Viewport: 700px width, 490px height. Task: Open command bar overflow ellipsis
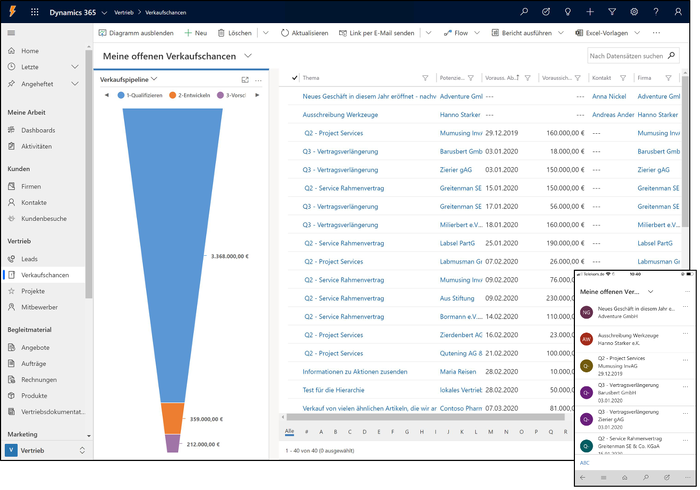tap(656, 33)
